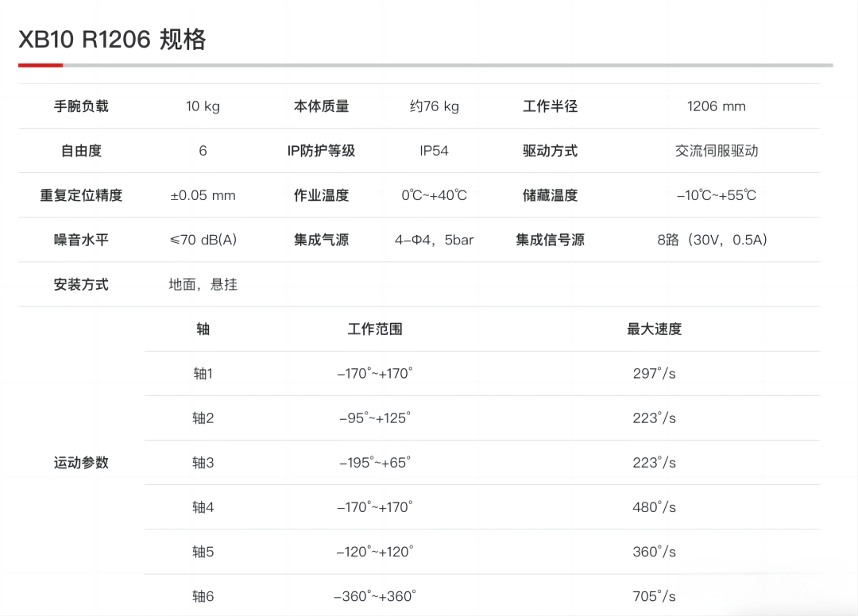This screenshot has width=858, height=616.
Task: Click the 1206 mm working radius value
Action: [x=716, y=106]
